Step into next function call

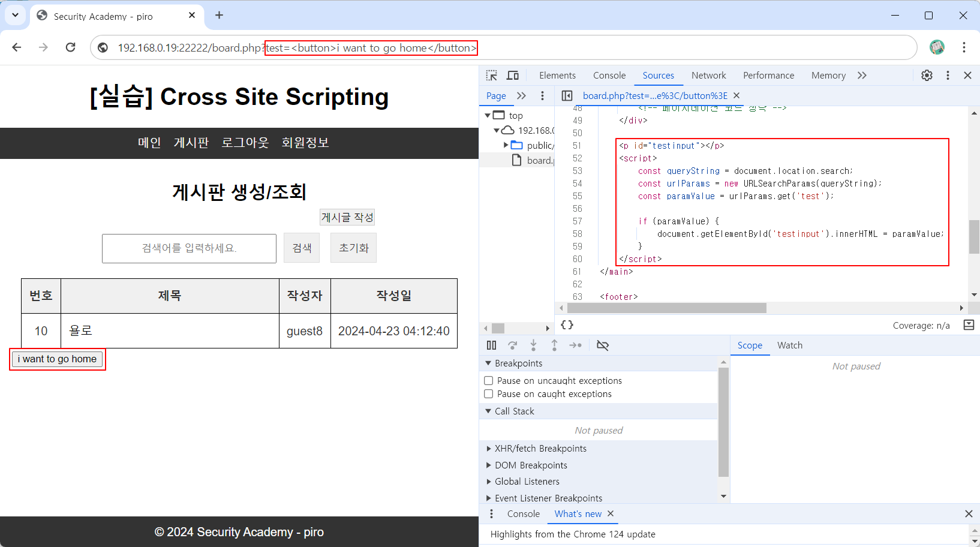click(x=533, y=345)
